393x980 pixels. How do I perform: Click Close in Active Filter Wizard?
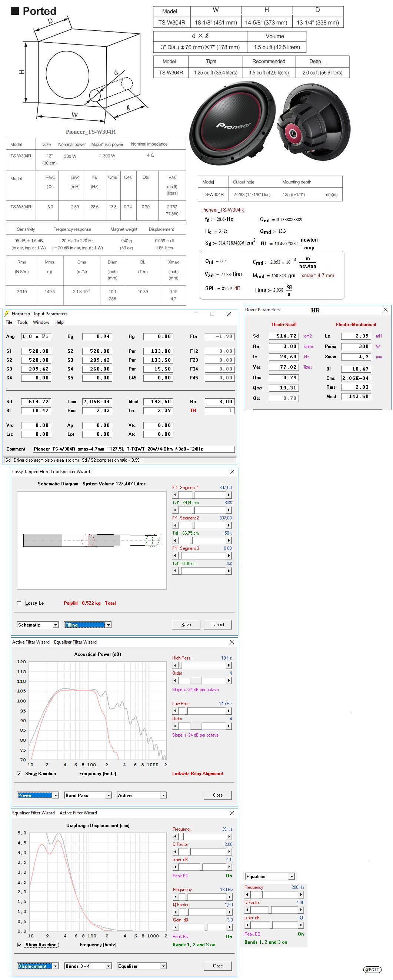218,795
